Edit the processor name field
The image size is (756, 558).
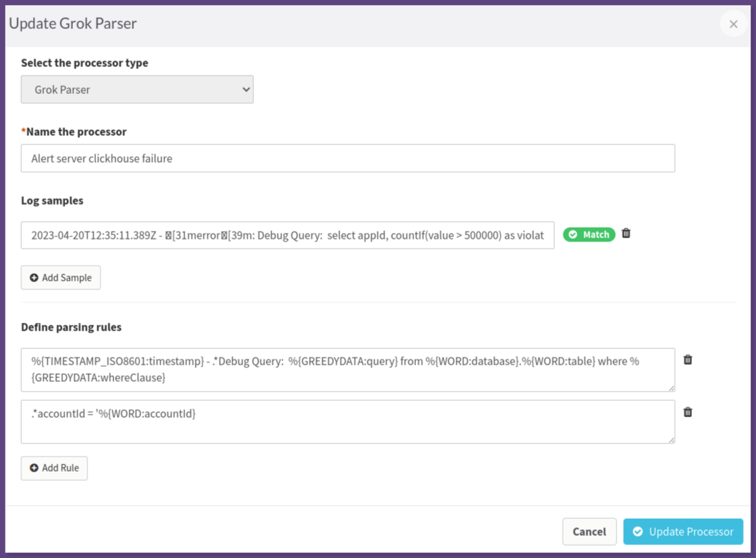348,158
